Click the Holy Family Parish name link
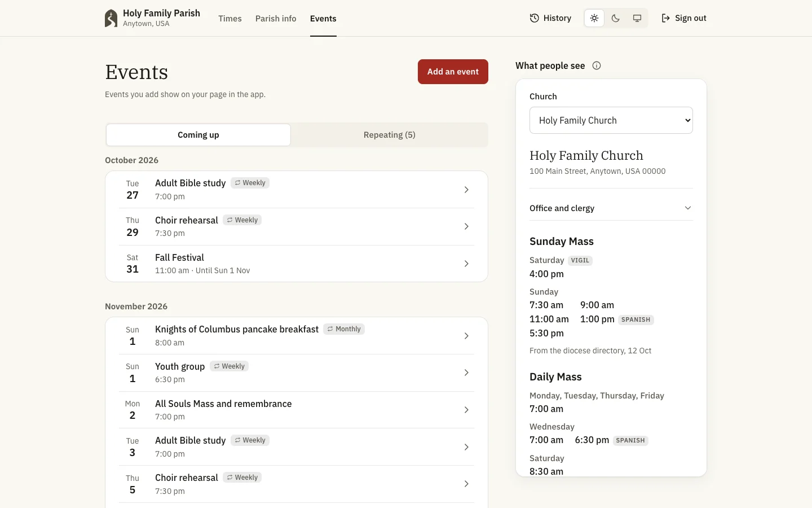Screen dimensions: 812x508 click(161, 13)
